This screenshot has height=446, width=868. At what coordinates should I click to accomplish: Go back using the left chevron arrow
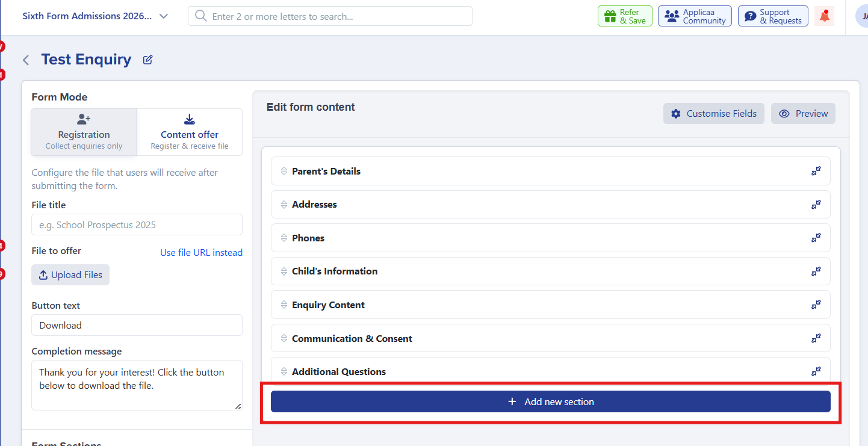26,60
